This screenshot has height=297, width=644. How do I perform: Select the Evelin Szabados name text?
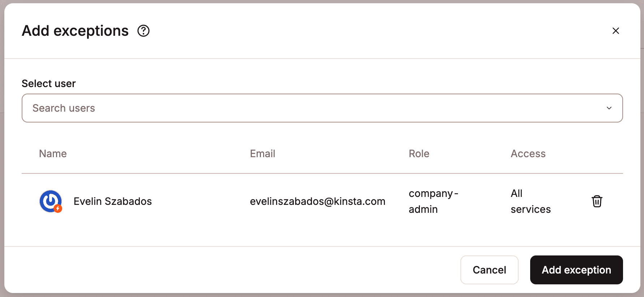pyautogui.click(x=113, y=201)
